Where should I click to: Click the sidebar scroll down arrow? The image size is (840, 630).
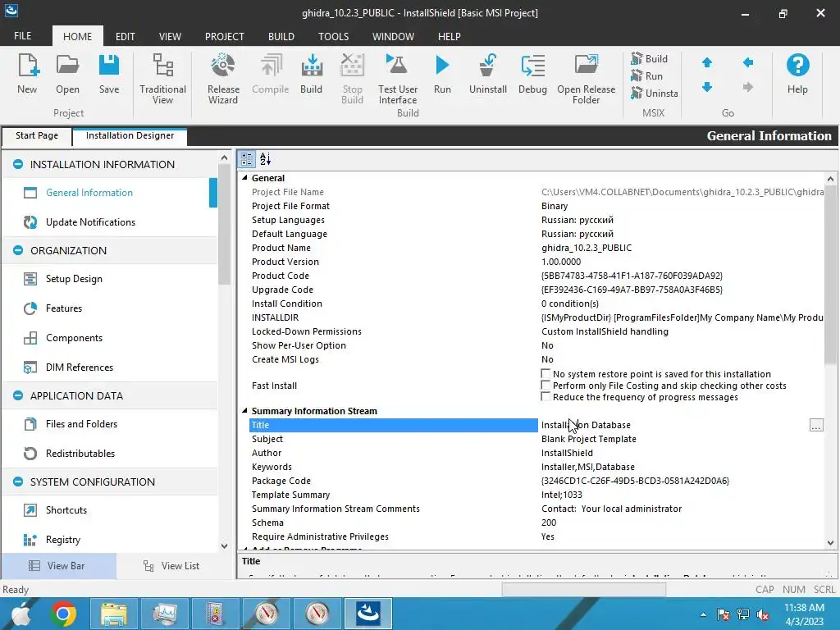(224, 546)
